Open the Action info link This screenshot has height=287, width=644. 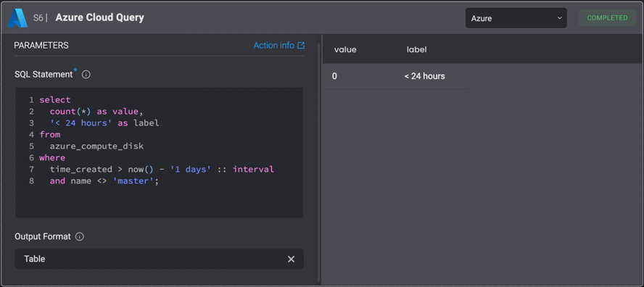(x=274, y=45)
